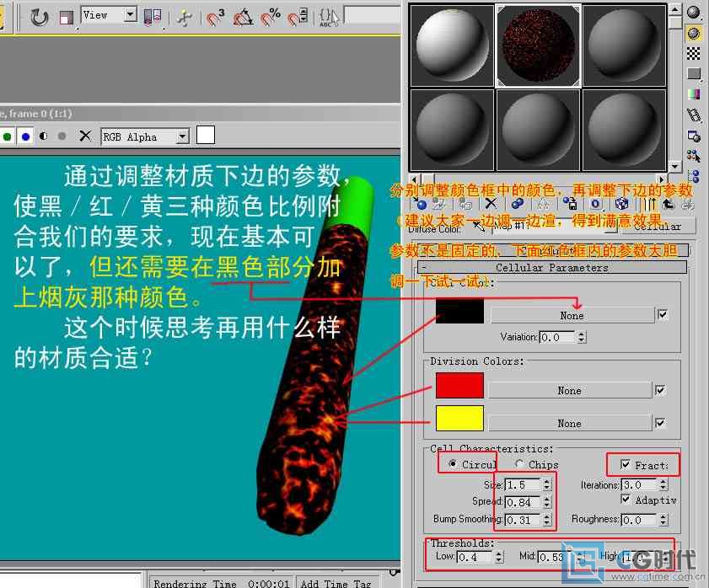Click the Show End Result icon

coord(650,204)
